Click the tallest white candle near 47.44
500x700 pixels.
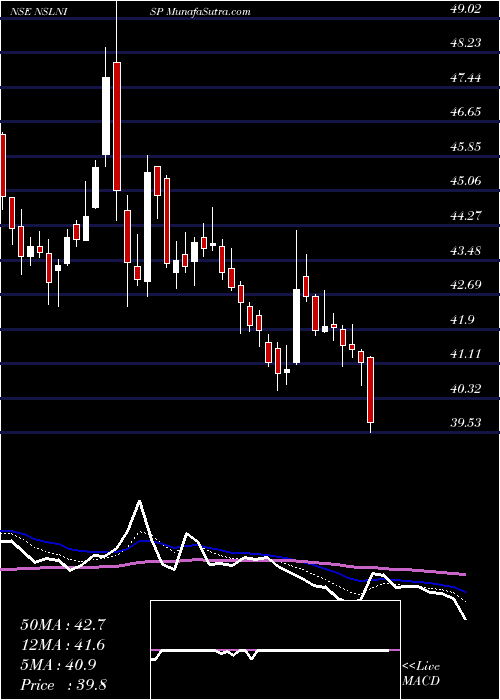tap(106, 116)
